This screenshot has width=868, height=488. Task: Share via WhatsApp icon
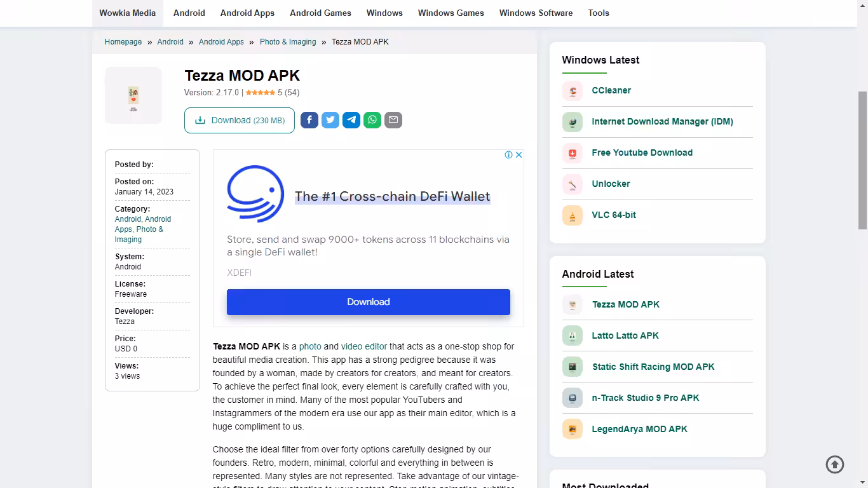click(x=372, y=120)
